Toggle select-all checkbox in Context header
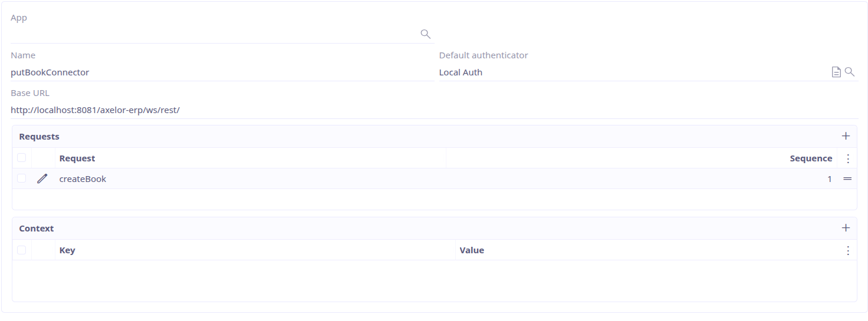This screenshot has height=321, width=868. click(22, 250)
